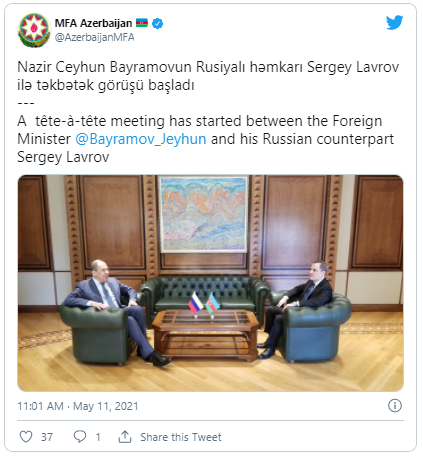Open the MFA Azerbaijan display name

pyautogui.click(x=93, y=23)
